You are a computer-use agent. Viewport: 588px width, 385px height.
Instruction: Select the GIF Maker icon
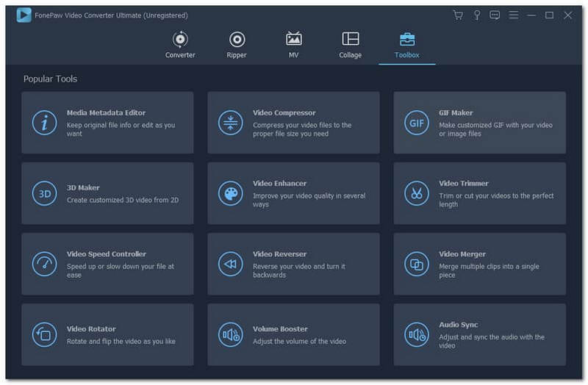coord(417,123)
